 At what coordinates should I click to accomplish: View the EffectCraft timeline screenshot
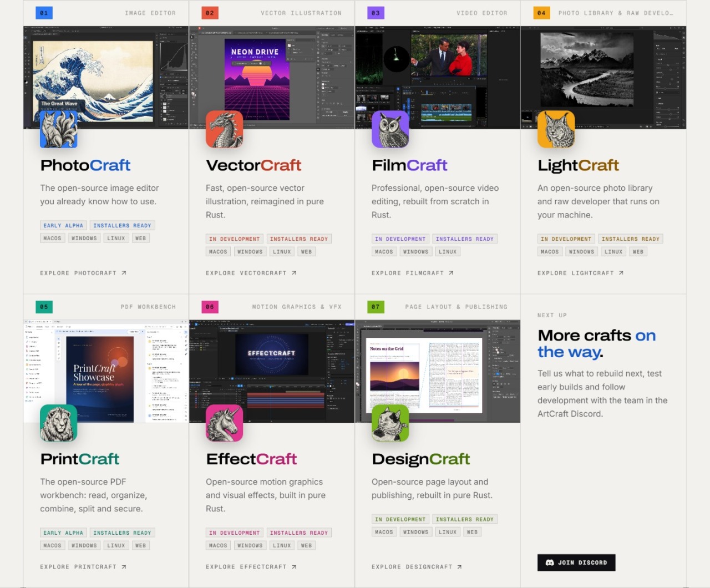coord(272,371)
